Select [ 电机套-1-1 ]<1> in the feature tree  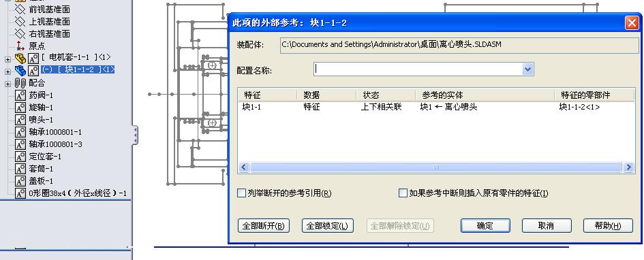click(76, 58)
